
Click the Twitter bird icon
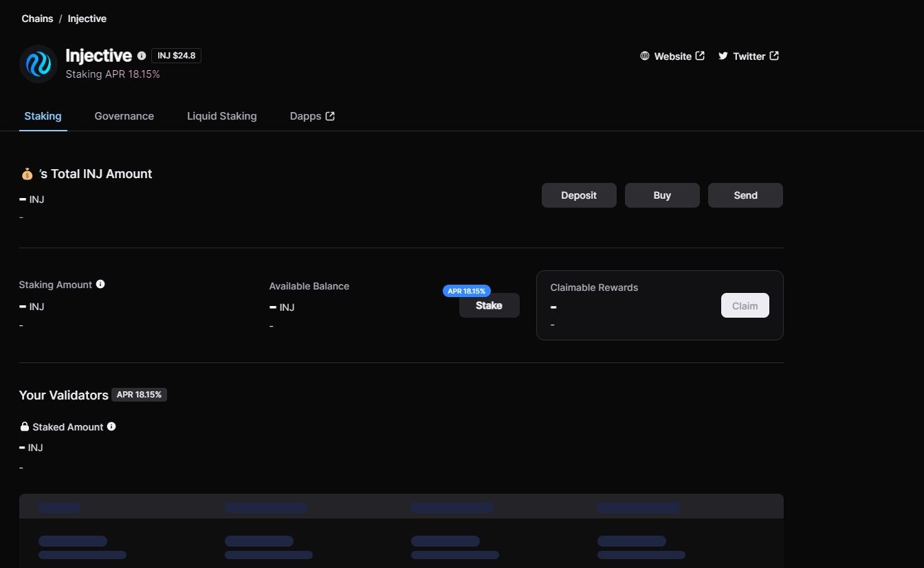(723, 56)
